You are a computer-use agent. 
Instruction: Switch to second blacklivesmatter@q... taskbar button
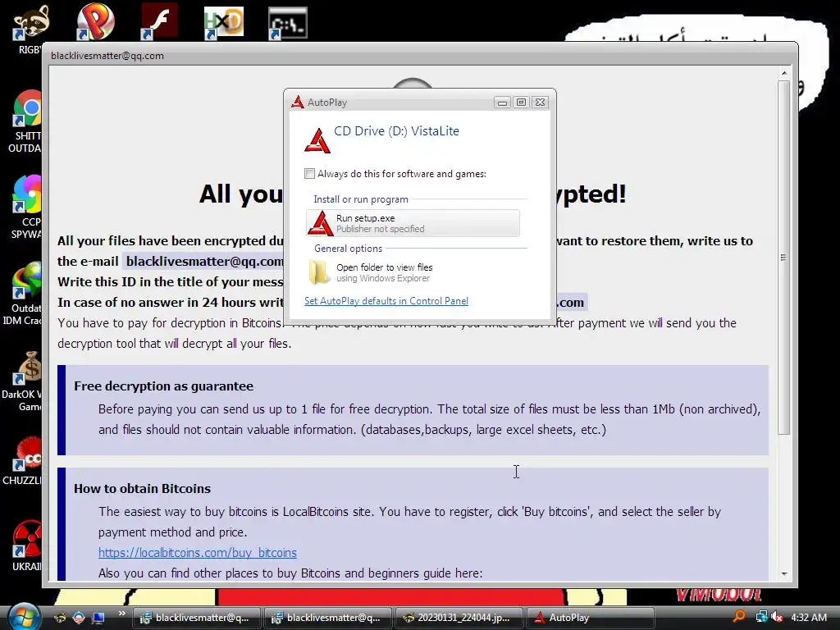point(327,618)
